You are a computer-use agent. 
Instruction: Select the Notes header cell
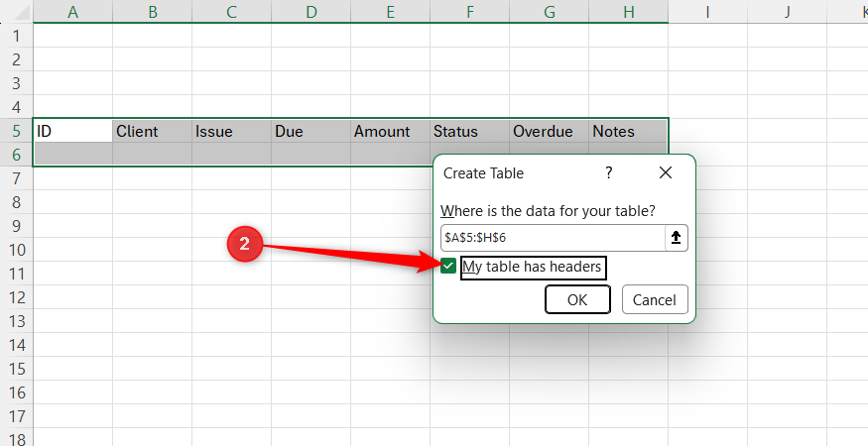628,131
